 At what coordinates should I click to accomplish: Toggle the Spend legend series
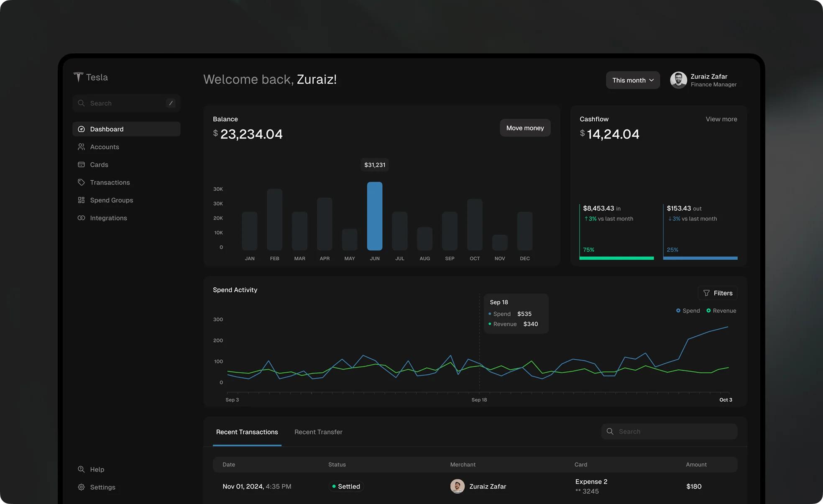click(x=688, y=311)
